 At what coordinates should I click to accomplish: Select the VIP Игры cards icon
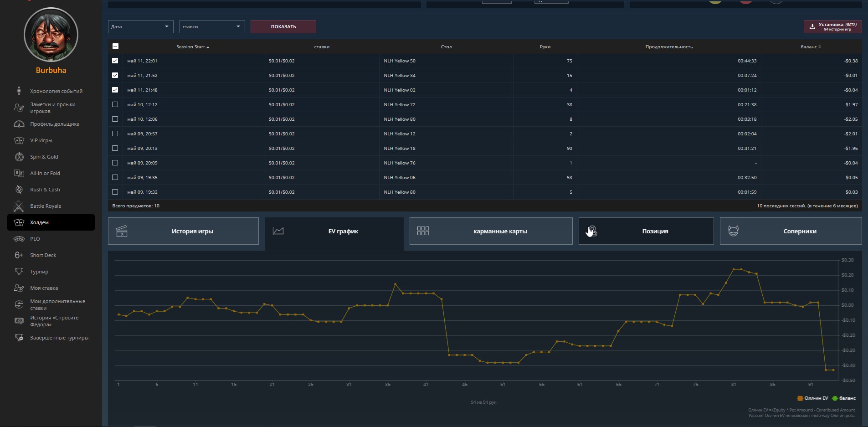coord(19,140)
